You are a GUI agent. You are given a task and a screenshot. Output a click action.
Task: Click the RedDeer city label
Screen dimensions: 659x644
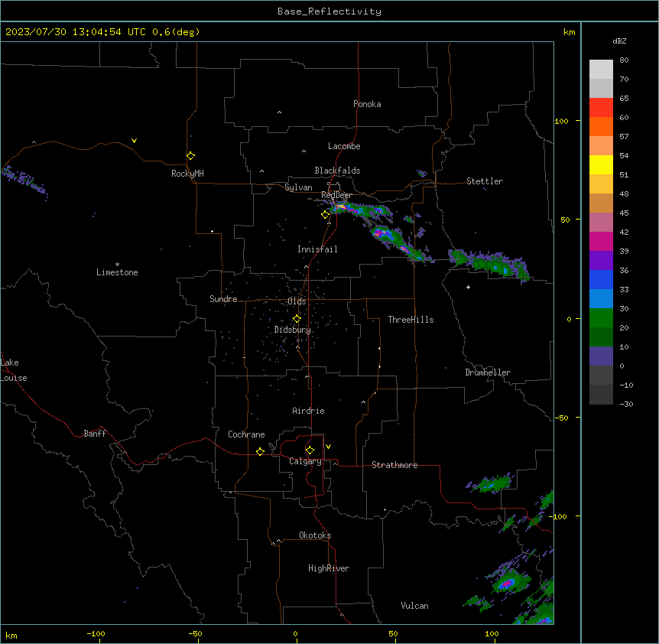tap(336, 195)
